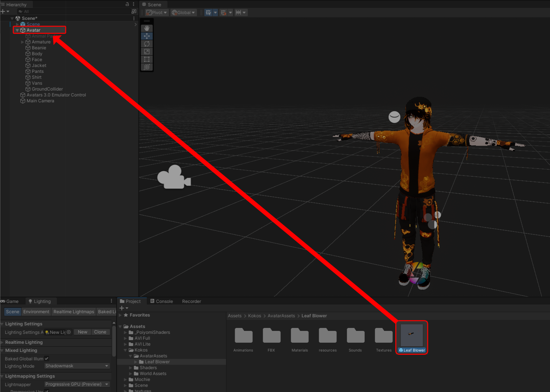Open the Pivot handle position dropdown
The width and height of the screenshot is (550, 392).
tap(157, 13)
